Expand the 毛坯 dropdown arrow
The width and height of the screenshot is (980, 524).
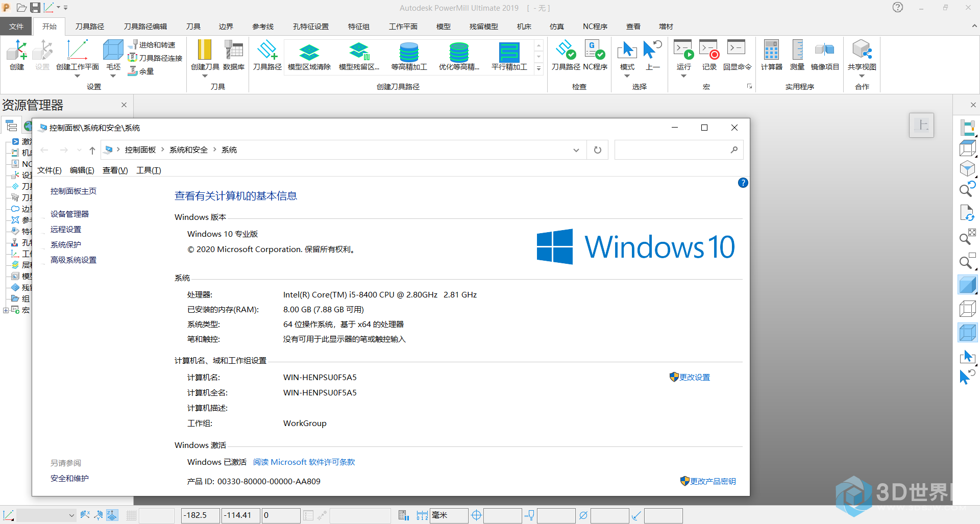click(113, 77)
